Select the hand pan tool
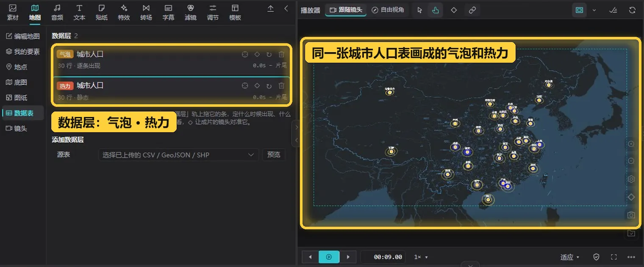This screenshot has width=644, height=267. tap(436, 10)
